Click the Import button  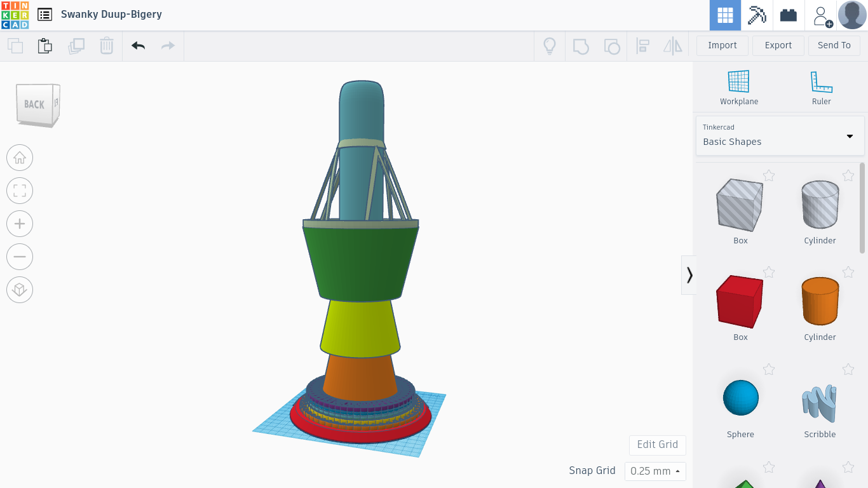722,46
